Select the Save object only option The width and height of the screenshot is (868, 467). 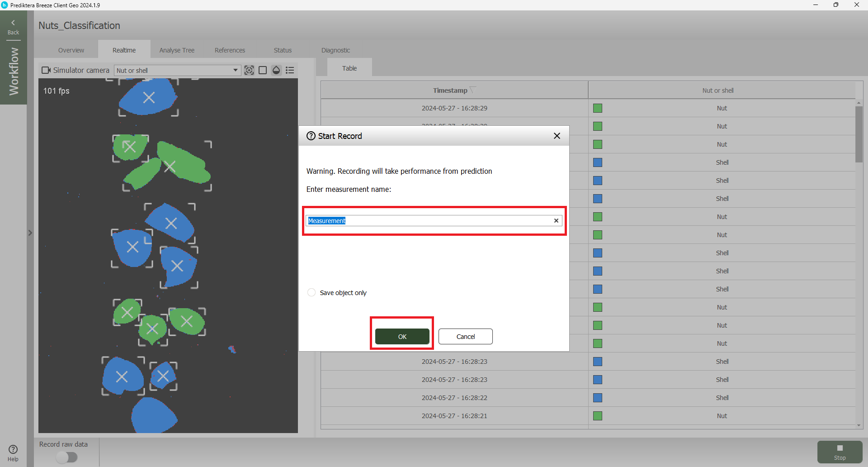pos(311,293)
